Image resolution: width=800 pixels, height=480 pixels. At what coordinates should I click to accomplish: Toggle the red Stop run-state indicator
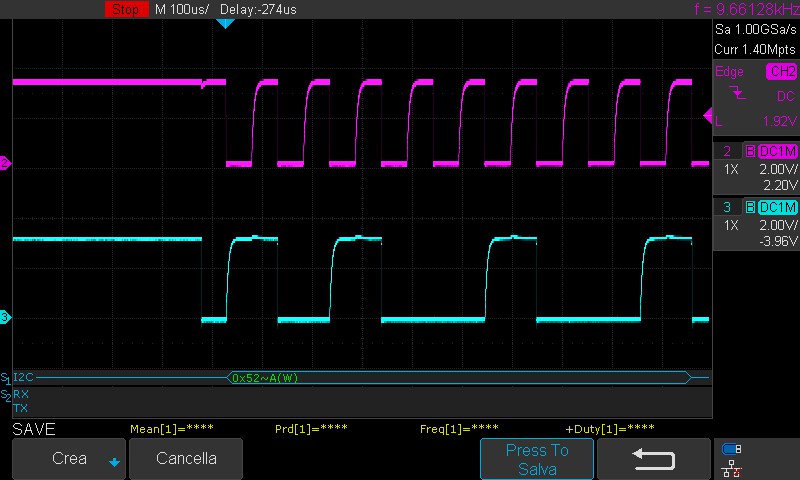click(125, 9)
